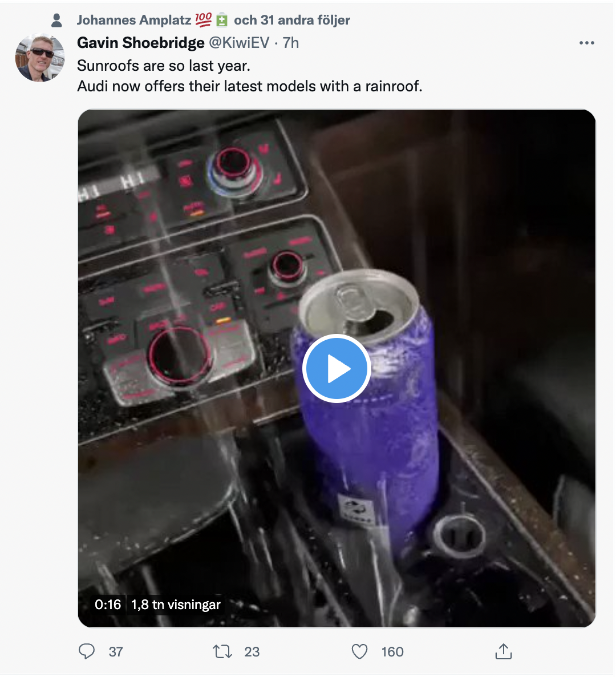Viewport: 616px width, 677px height.
Task: Open the three-dot more options menu
Action: coord(586,43)
